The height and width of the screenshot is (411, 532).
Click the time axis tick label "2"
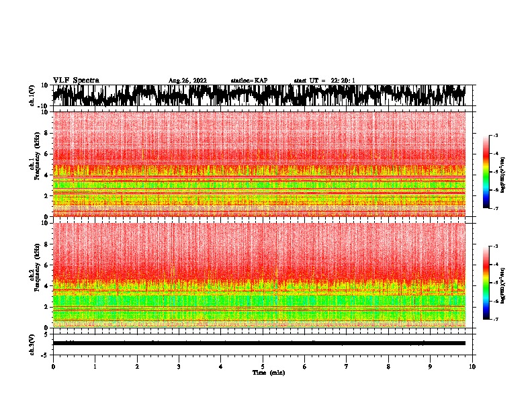click(x=137, y=367)
